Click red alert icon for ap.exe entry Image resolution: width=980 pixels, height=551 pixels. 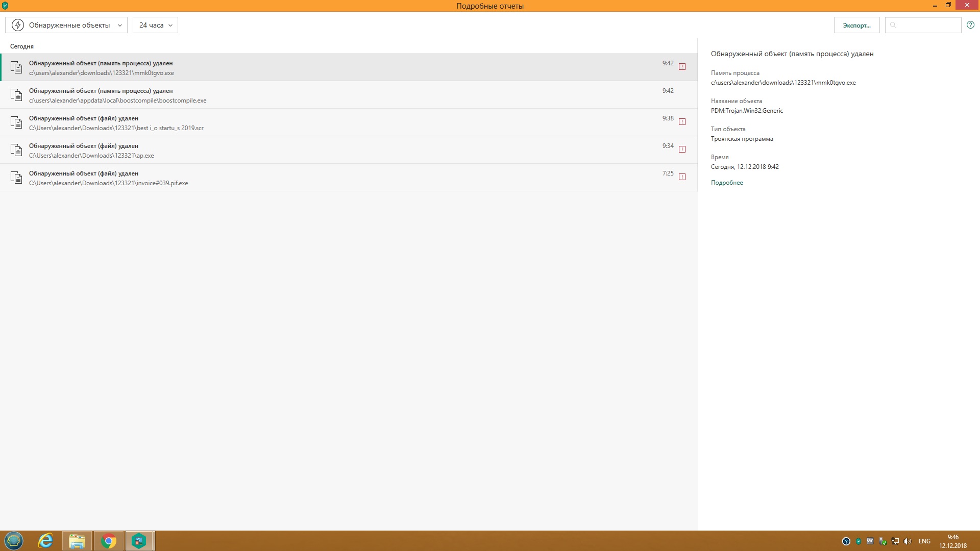coord(682,149)
